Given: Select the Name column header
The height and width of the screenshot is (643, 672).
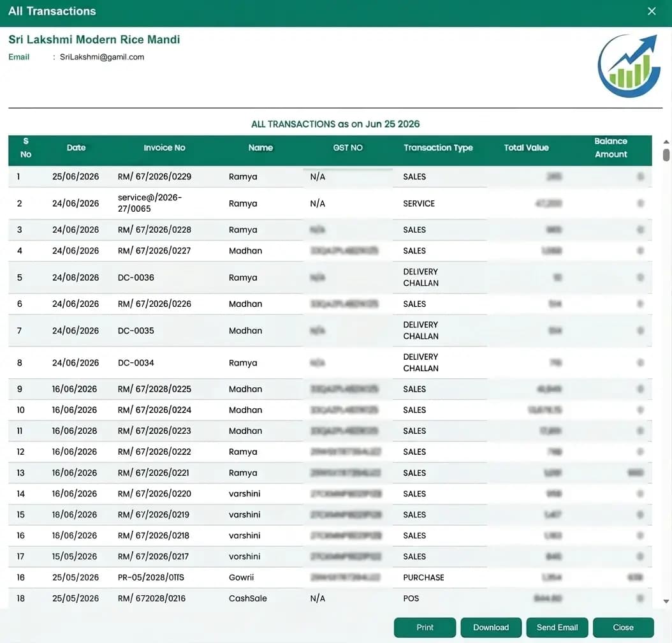Looking at the screenshot, I should pos(260,147).
